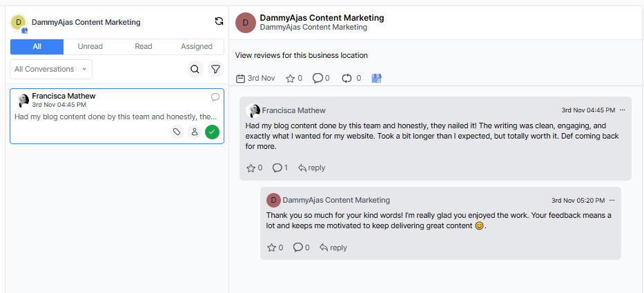Mark Francisca Mathew conversation done with green check

[x=213, y=132]
